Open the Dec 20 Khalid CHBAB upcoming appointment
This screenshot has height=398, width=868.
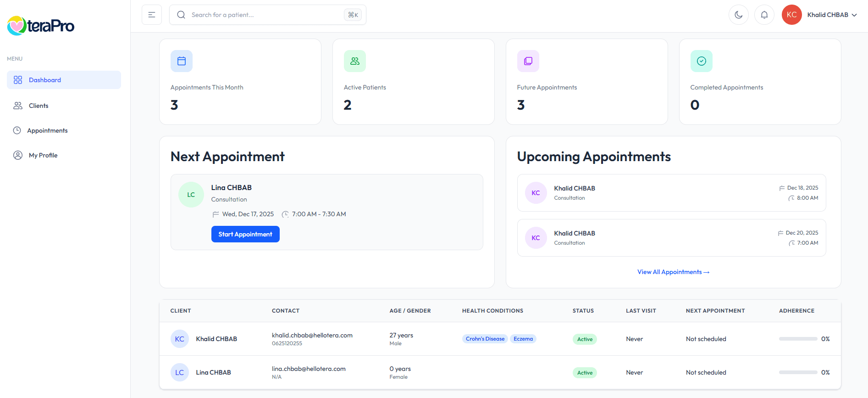(672, 238)
